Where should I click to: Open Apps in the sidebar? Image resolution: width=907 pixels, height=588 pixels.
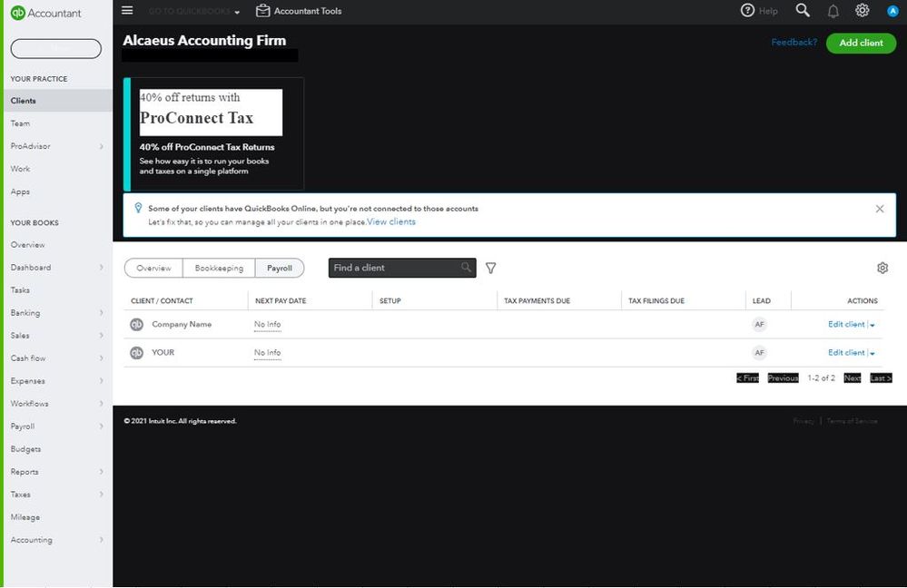click(20, 191)
